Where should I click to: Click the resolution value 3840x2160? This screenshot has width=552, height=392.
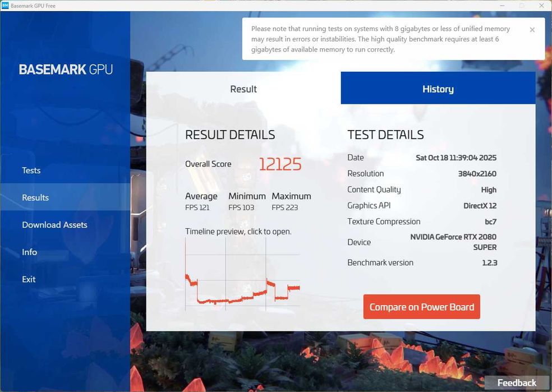477,173
